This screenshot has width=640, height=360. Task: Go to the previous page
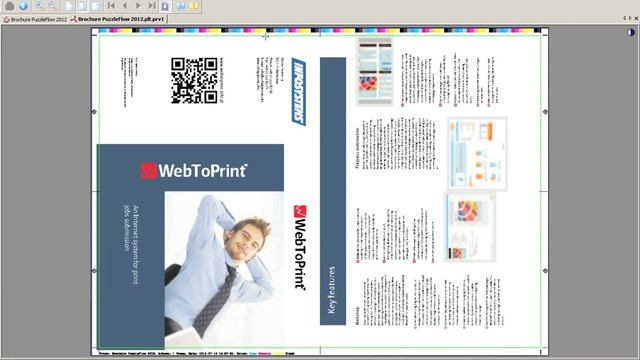pyautogui.click(x=124, y=6)
